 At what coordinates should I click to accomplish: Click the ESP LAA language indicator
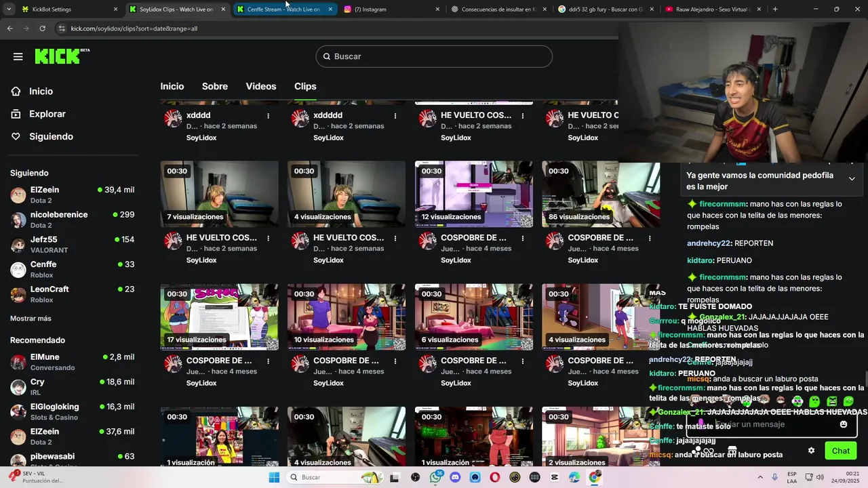click(x=792, y=477)
